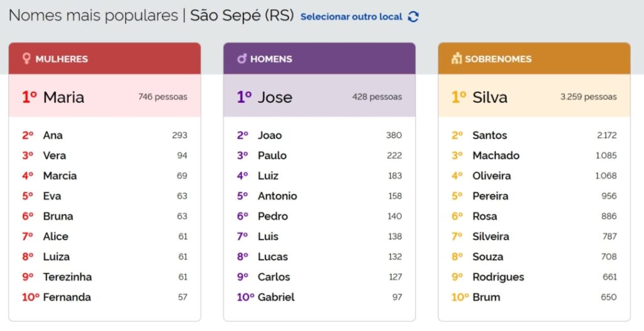Click the refresh arrows icon beside Selecionar outro local
The image size is (644, 331).
pyautogui.click(x=413, y=17)
